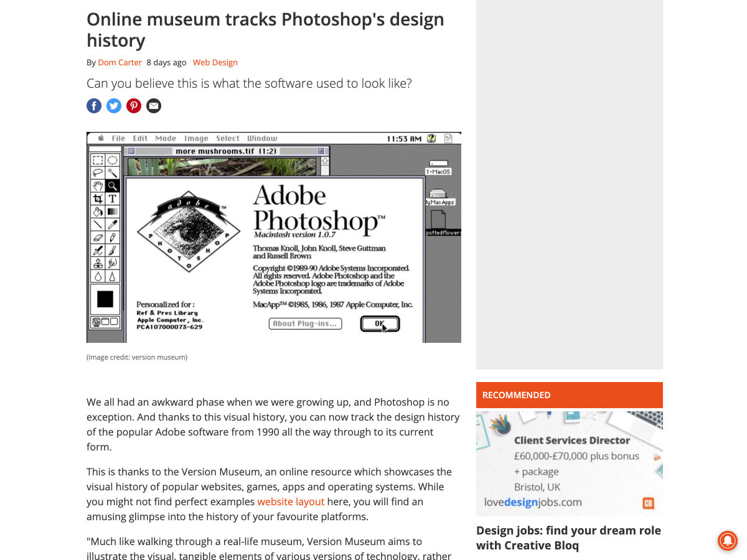The image size is (747, 560).
Task: Click the Image credit version museum caption
Action: click(x=137, y=357)
